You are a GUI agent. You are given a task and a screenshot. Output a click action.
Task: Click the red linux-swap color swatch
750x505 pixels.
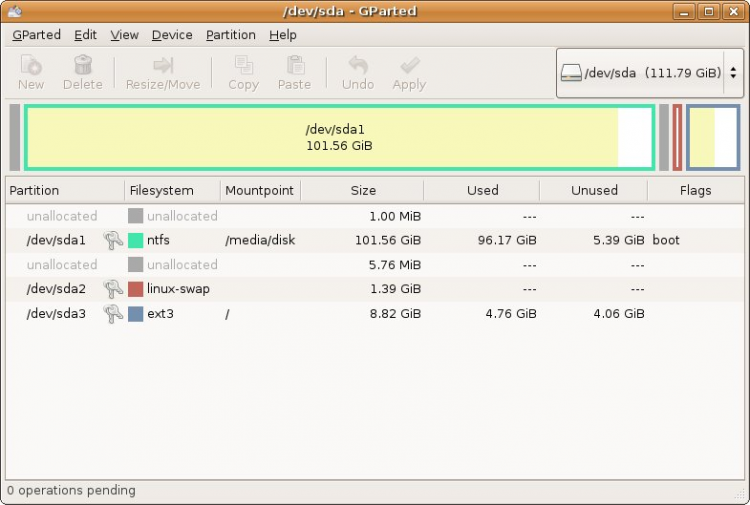[x=136, y=289]
